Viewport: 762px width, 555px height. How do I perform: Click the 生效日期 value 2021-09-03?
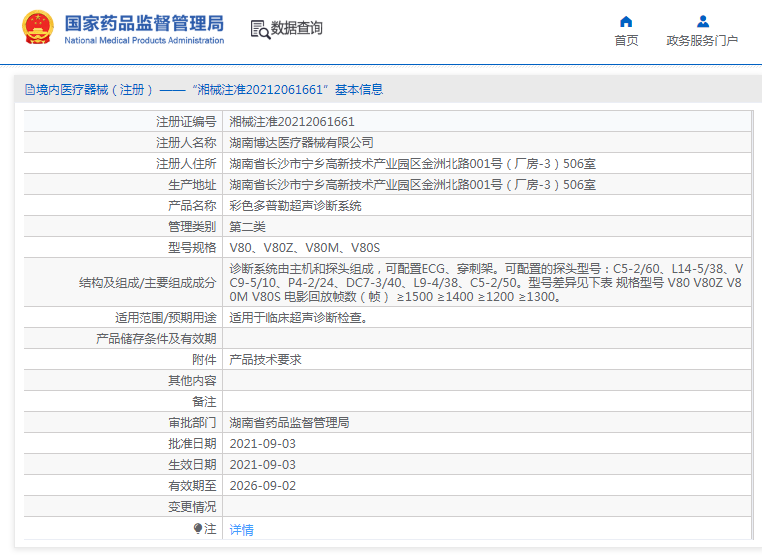(262, 465)
